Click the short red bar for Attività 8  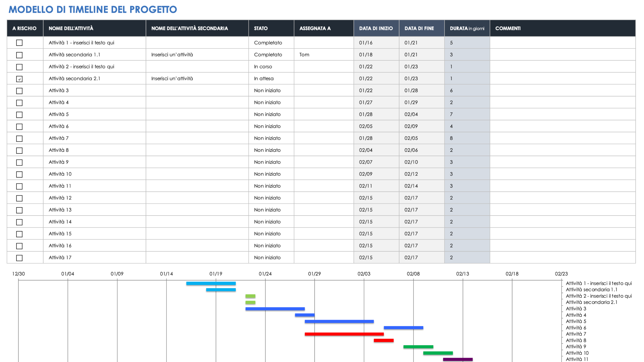[x=384, y=341]
